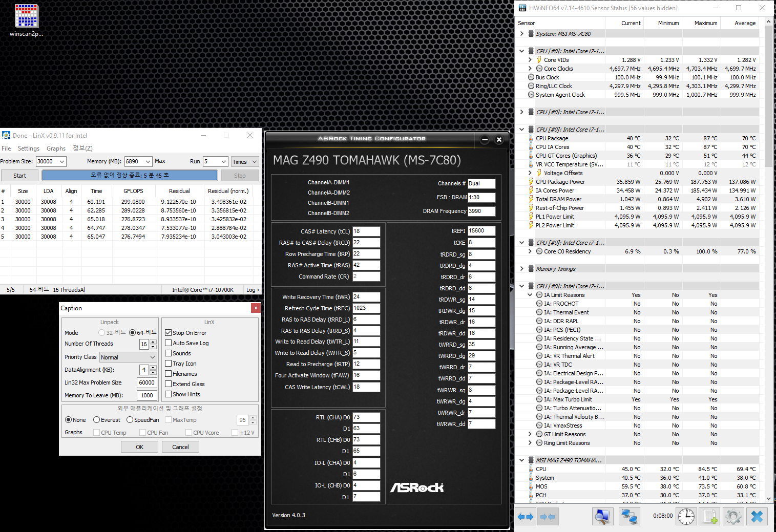
Task: Click the Log > button in LinX status bar
Action: [x=253, y=290]
